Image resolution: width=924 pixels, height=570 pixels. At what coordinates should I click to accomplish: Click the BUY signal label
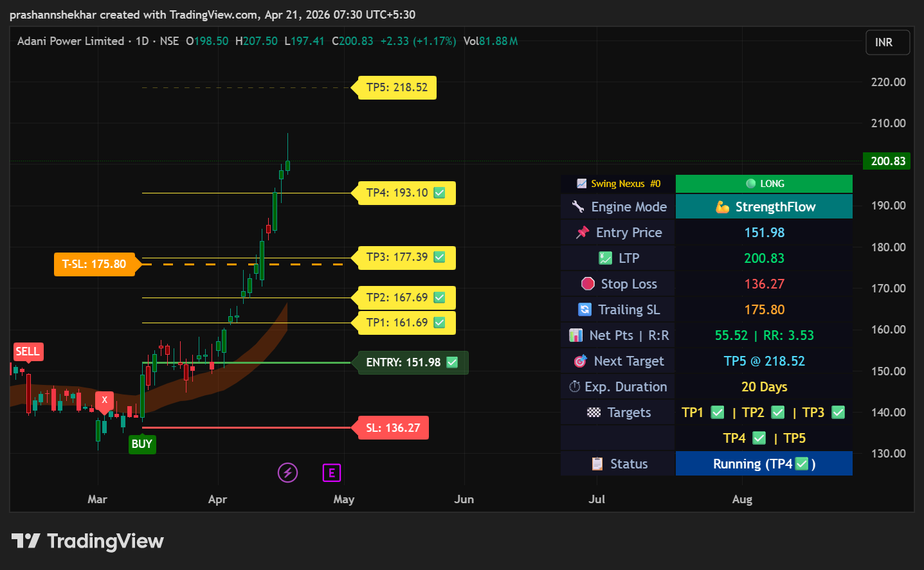(x=141, y=444)
